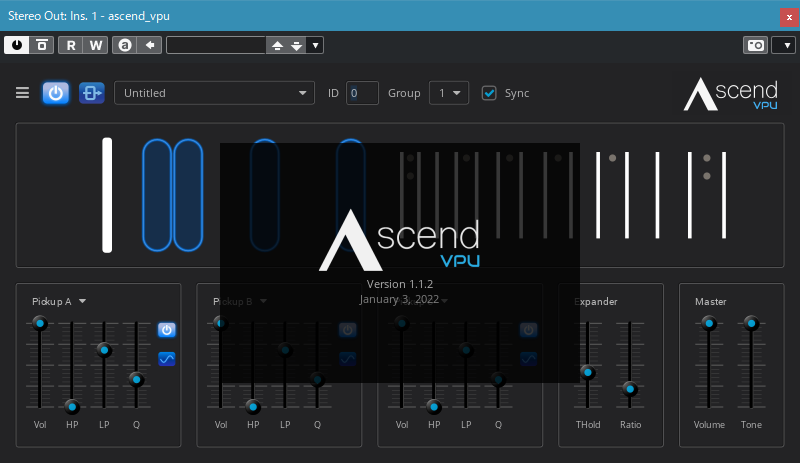The width and height of the screenshot is (800, 463).
Task: Click Master Volume slider knob
Action: pos(709,323)
